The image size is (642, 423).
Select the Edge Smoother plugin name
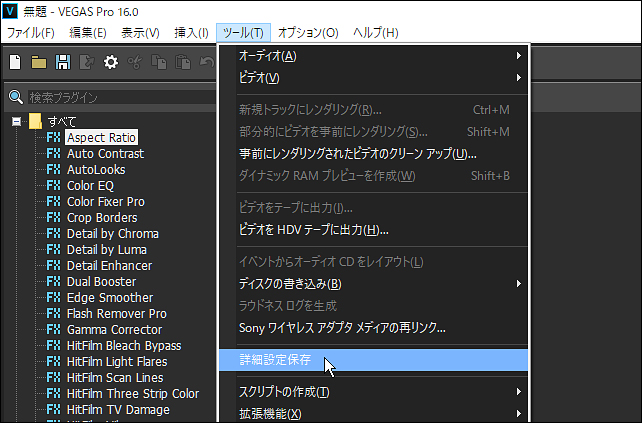[x=110, y=297]
